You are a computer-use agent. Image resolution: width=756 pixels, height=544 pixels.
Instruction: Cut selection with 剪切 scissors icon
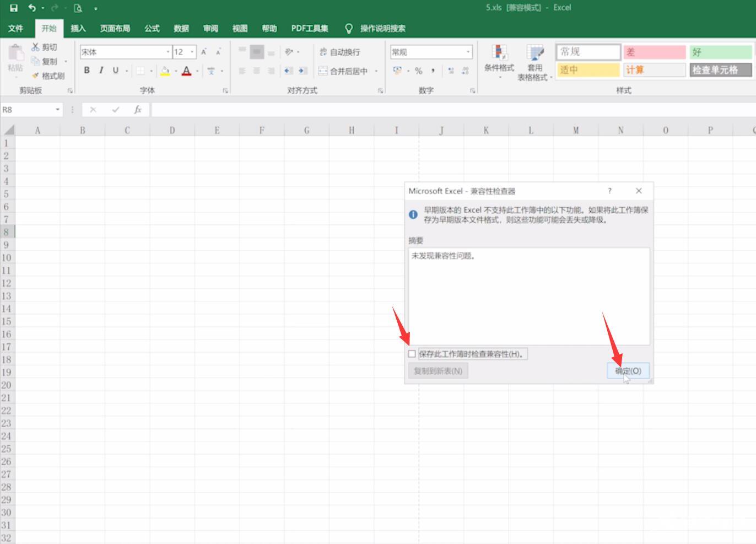(x=44, y=47)
